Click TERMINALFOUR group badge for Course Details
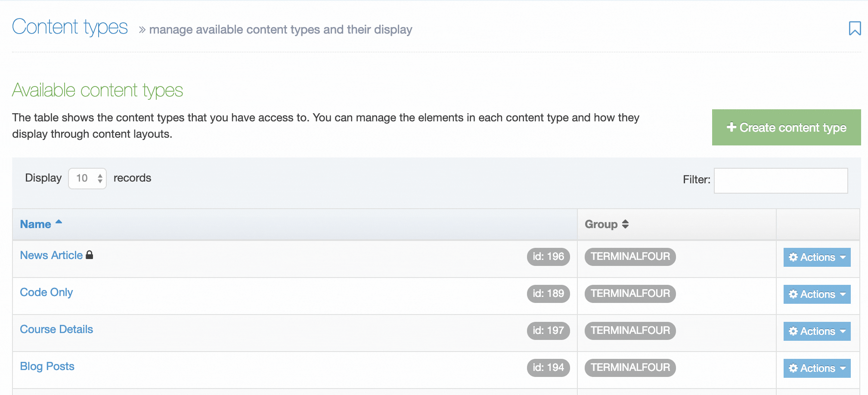 (630, 331)
